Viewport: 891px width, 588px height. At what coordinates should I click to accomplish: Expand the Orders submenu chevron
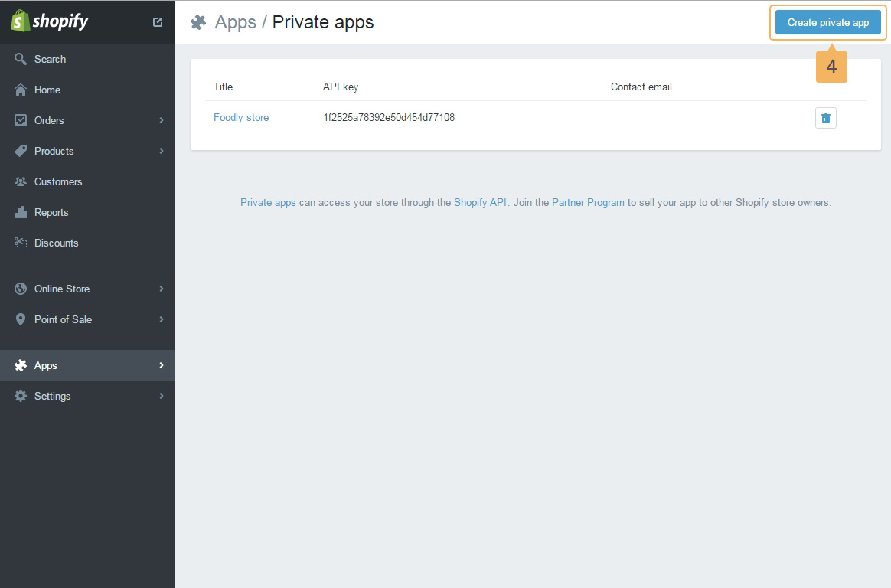click(x=161, y=120)
